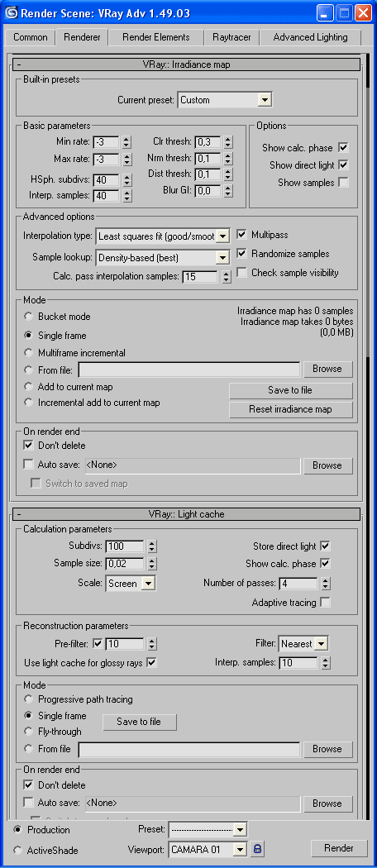Toggle Show direct light checkbox
The width and height of the screenshot is (377, 868).
(343, 165)
